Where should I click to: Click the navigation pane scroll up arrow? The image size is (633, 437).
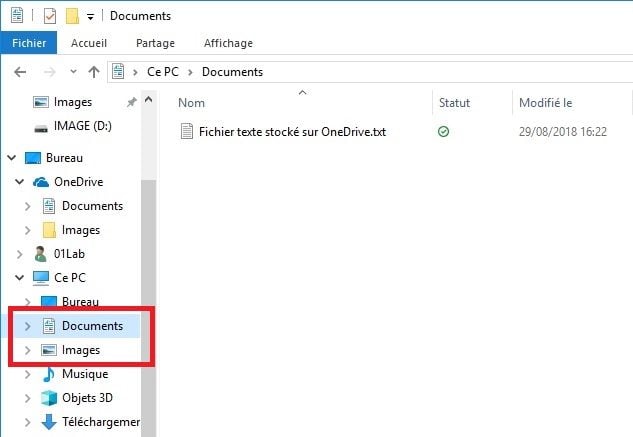point(149,99)
